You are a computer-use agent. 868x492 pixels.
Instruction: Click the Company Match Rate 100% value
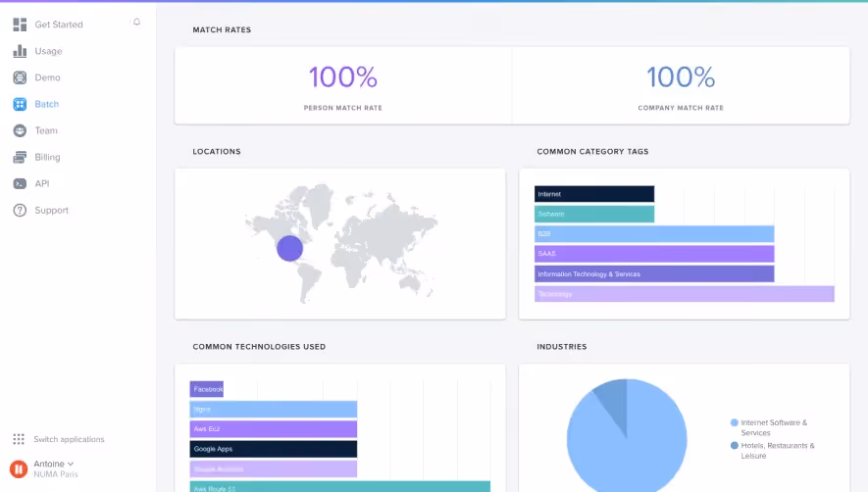click(681, 76)
